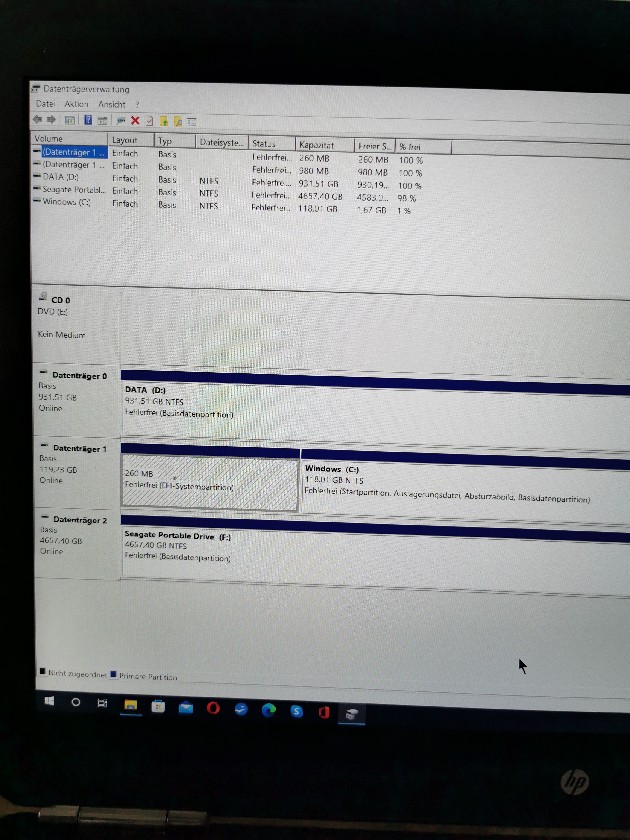Click the yellow folder with green arrow icon
Image resolution: width=630 pixels, height=840 pixels.
(164, 122)
